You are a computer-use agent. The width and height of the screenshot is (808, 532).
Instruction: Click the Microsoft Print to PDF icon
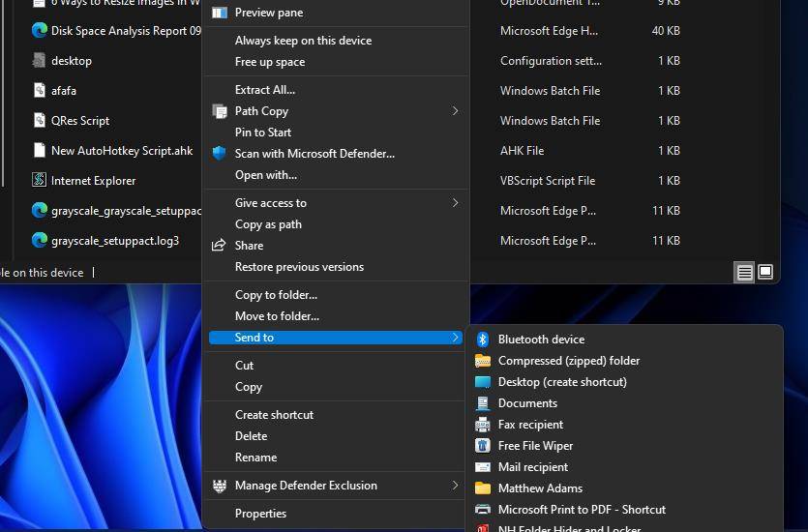click(x=482, y=510)
